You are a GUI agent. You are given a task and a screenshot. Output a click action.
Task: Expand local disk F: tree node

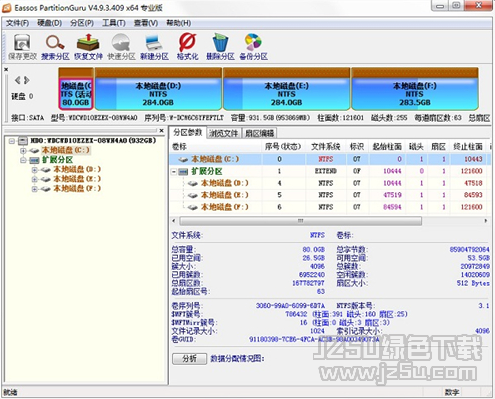(x=35, y=189)
